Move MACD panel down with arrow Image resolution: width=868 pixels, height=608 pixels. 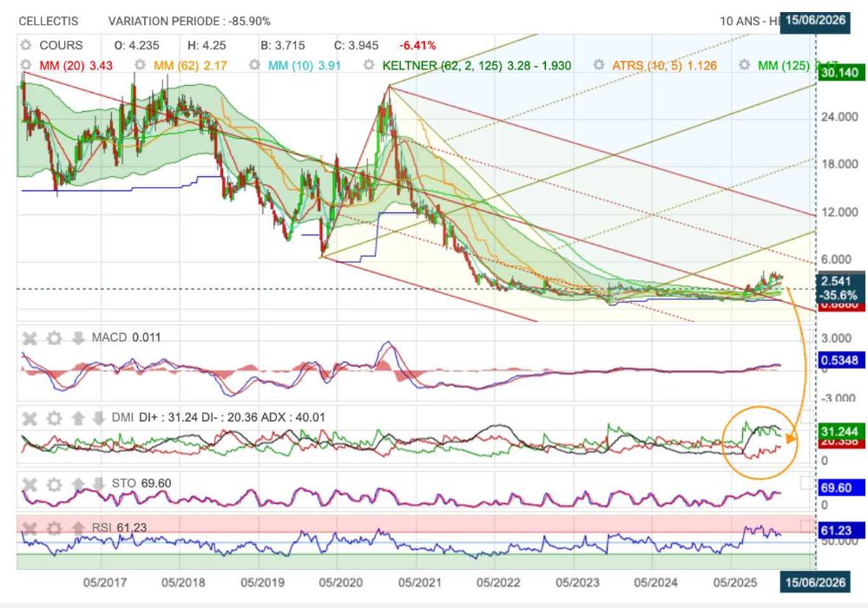coord(78,338)
